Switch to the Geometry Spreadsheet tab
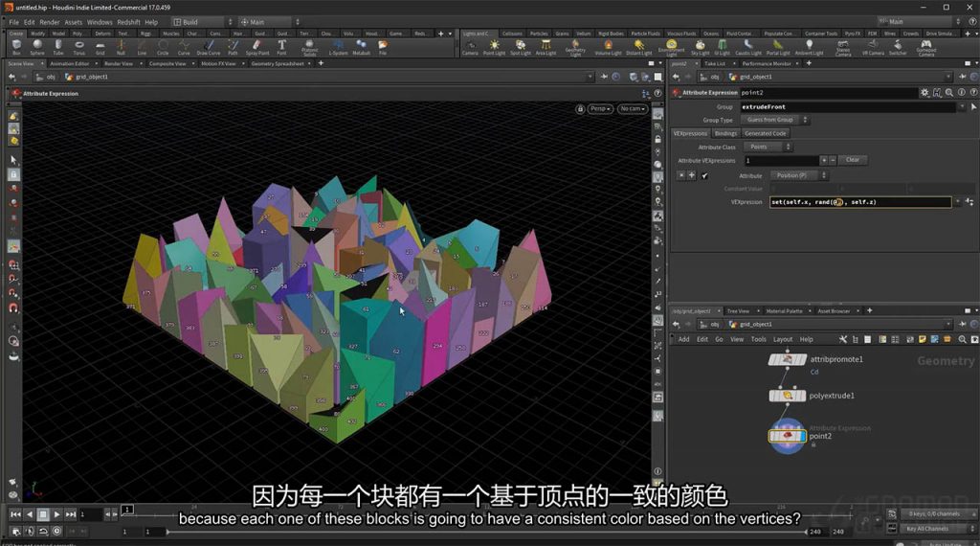980x546 pixels. [x=277, y=64]
